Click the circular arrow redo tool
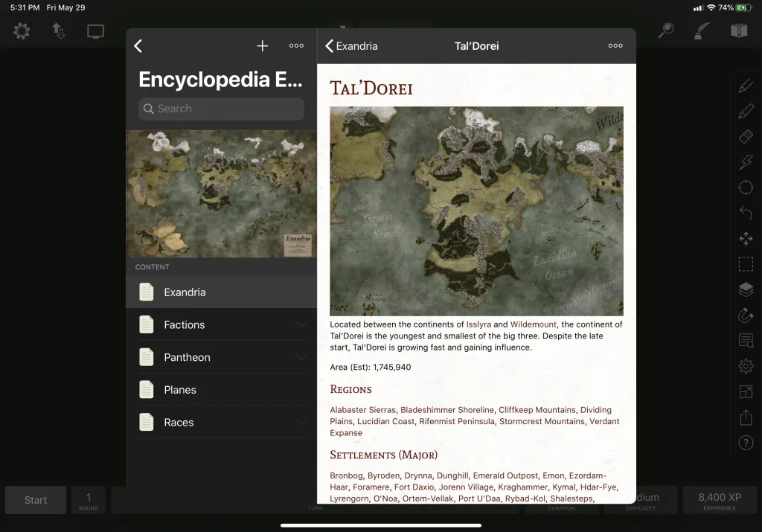This screenshot has height=532, width=762. [746, 315]
